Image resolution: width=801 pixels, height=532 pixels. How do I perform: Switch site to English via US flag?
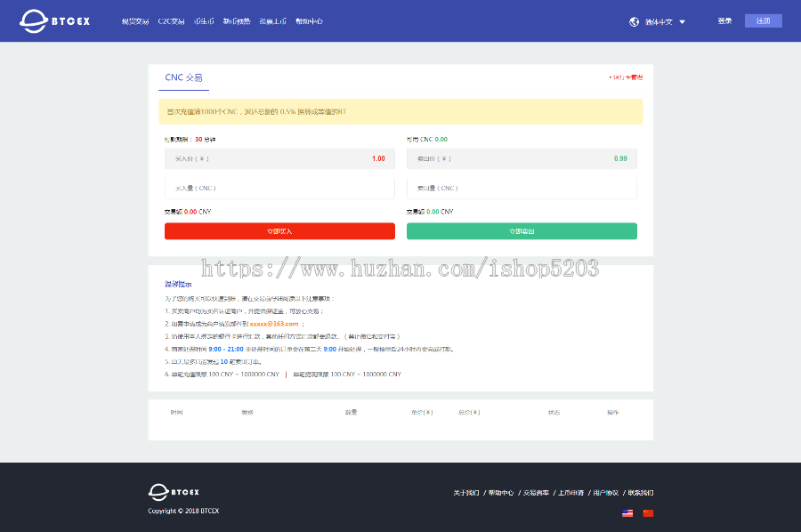[627, 513]
